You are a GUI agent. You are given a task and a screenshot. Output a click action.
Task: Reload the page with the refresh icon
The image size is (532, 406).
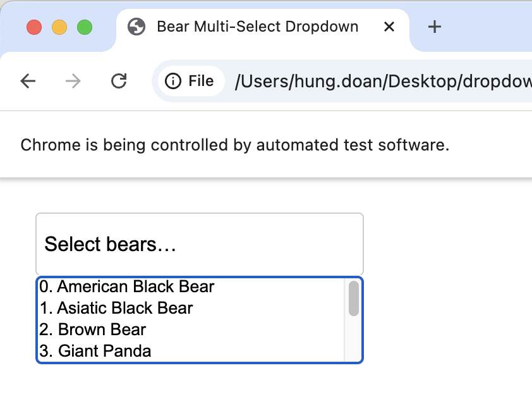(119, 81)
